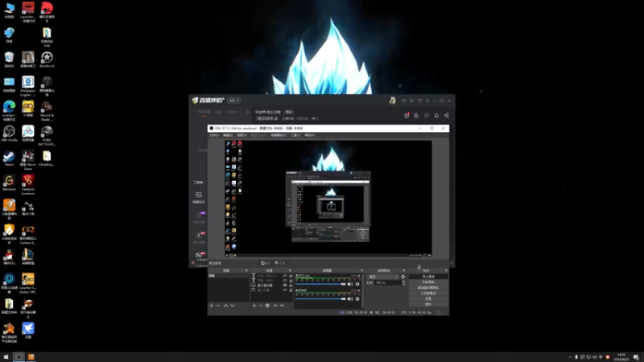Open the 文件(F) menu in OBS

coord(214,135)
